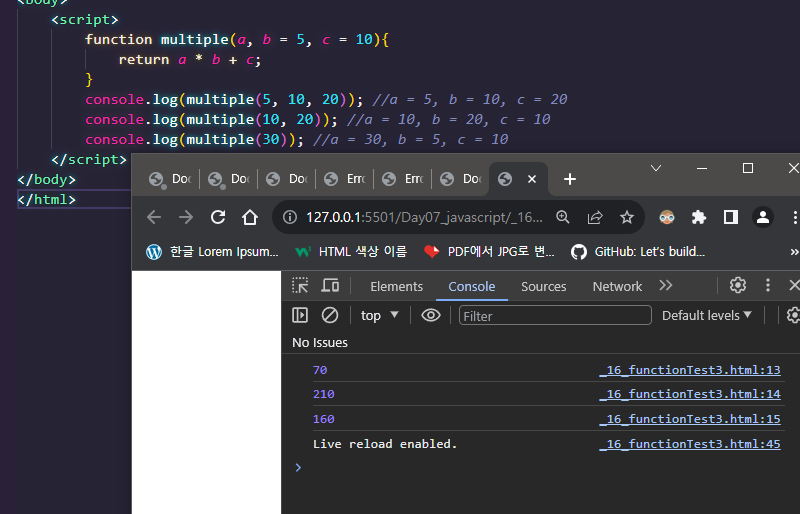800x514 pixels.
Task: Bookmark this tab with the star icon
Action: click(627, 217)
